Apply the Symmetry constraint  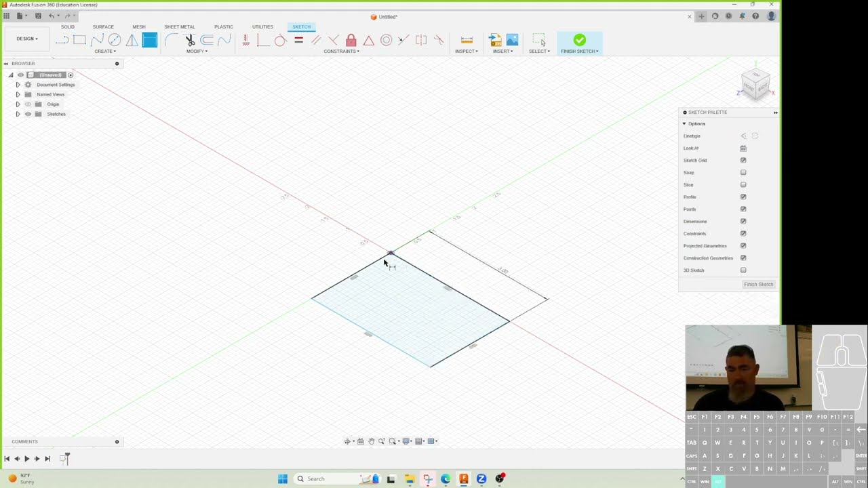point(421,40)
